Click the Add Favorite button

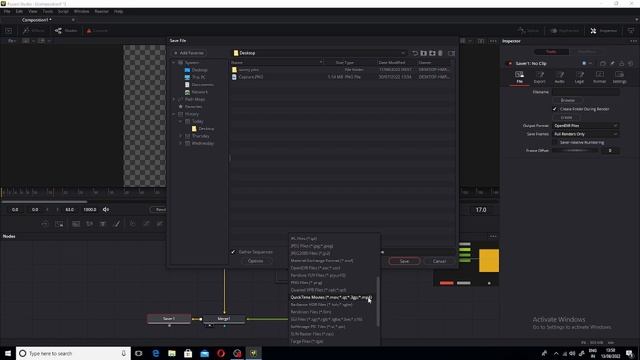pyautogui.click(x=189, y=53)
